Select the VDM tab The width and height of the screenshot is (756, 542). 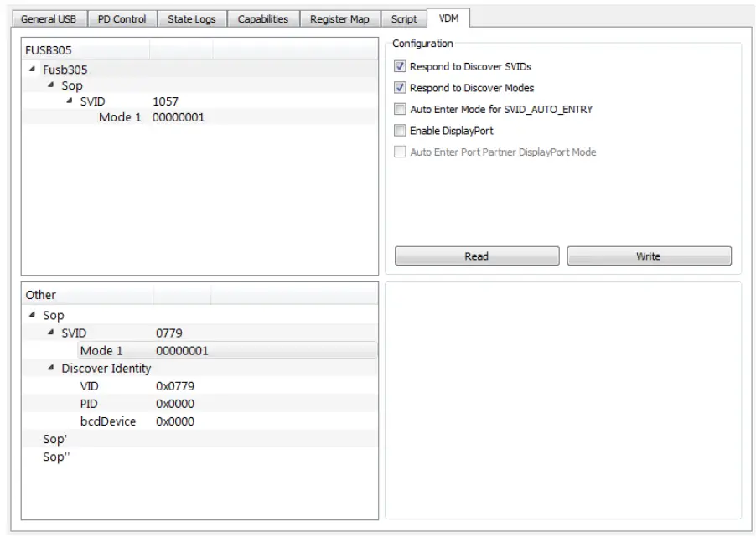[448, 18]
